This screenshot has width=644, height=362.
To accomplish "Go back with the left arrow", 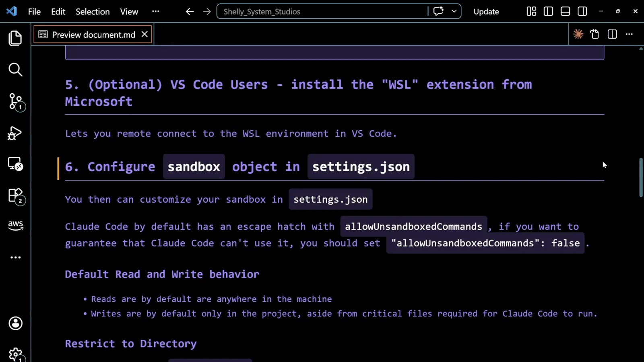I will coord(190,12).
